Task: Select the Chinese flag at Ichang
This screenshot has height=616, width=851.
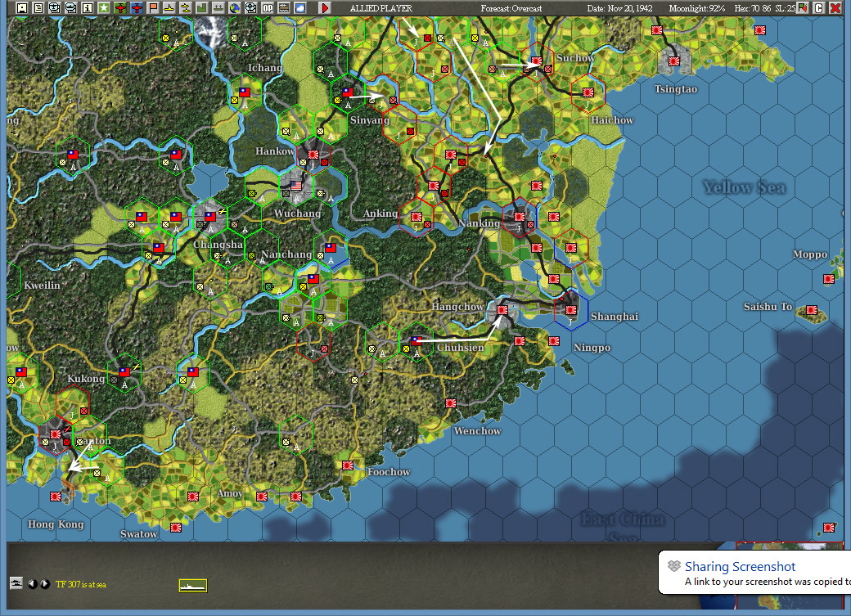Action: [245, 92]
